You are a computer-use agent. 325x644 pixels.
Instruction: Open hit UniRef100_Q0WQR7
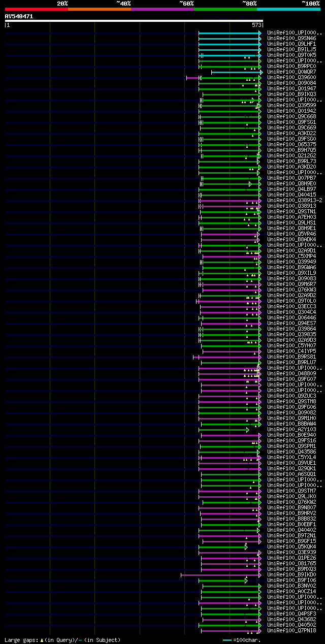(x=291, y=72)
